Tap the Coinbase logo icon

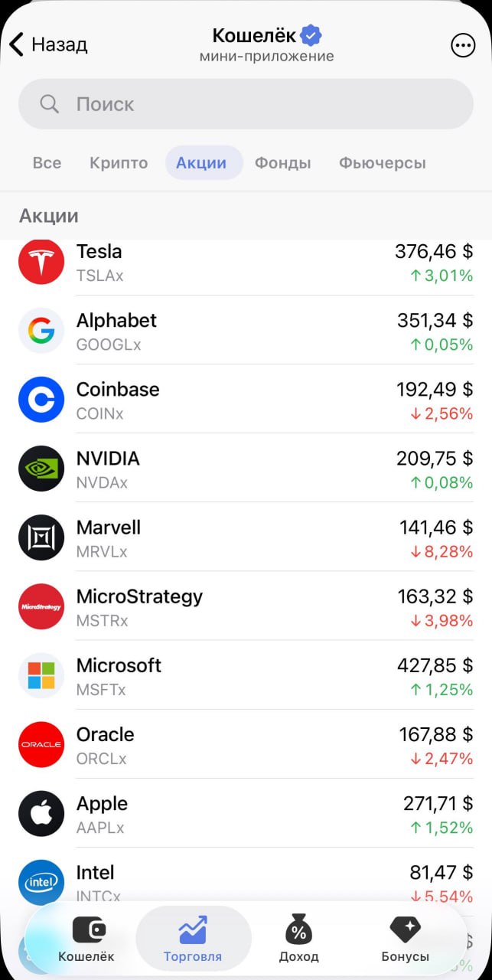tap(41, 400)
